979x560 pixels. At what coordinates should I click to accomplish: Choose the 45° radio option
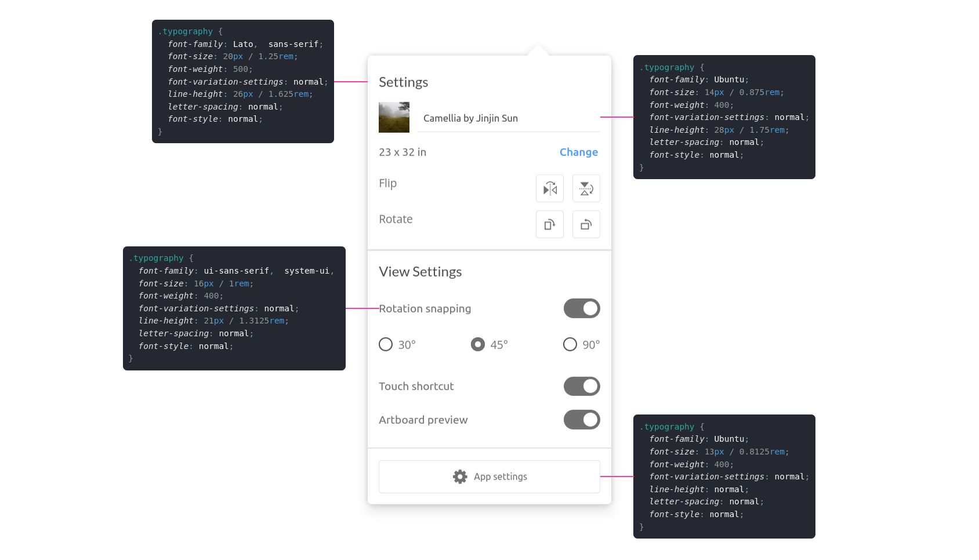point(478,344)
